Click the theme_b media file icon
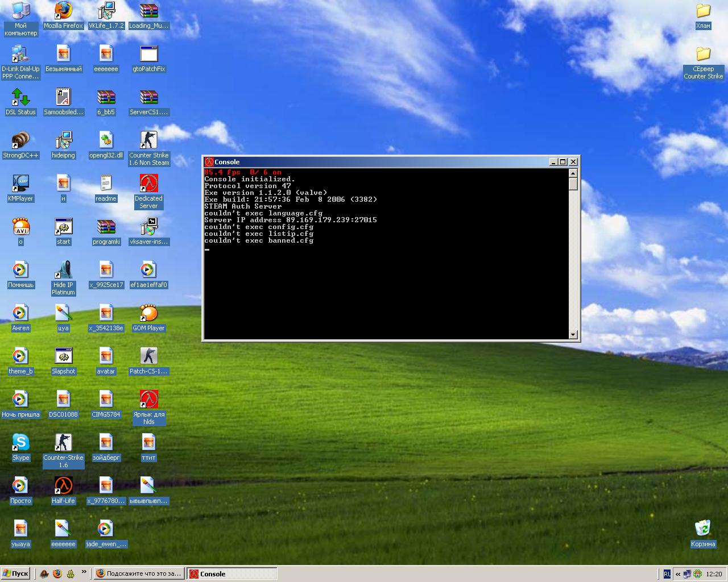Image resolution: width=728 pixels, height=582 pixels. (x=20, y=361)
